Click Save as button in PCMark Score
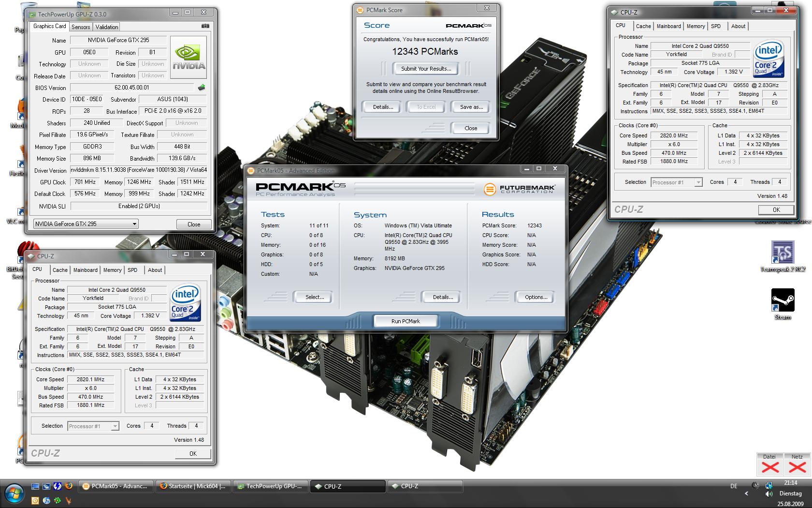The height and width of the screenshot is (508, 812). click(471, 107)
